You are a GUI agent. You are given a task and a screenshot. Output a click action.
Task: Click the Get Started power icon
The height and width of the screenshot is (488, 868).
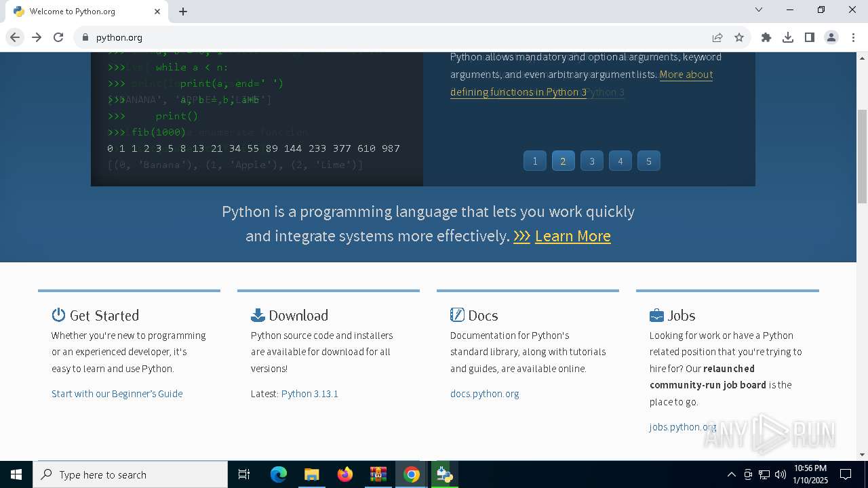point(58,315)
